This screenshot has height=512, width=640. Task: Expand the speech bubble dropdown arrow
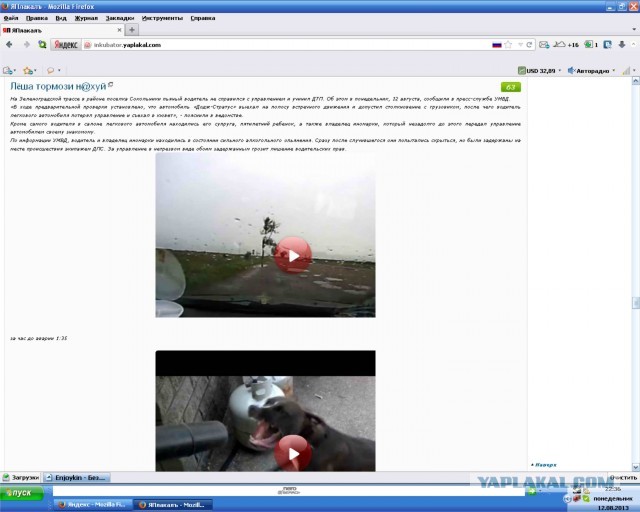tap(59, 71)
